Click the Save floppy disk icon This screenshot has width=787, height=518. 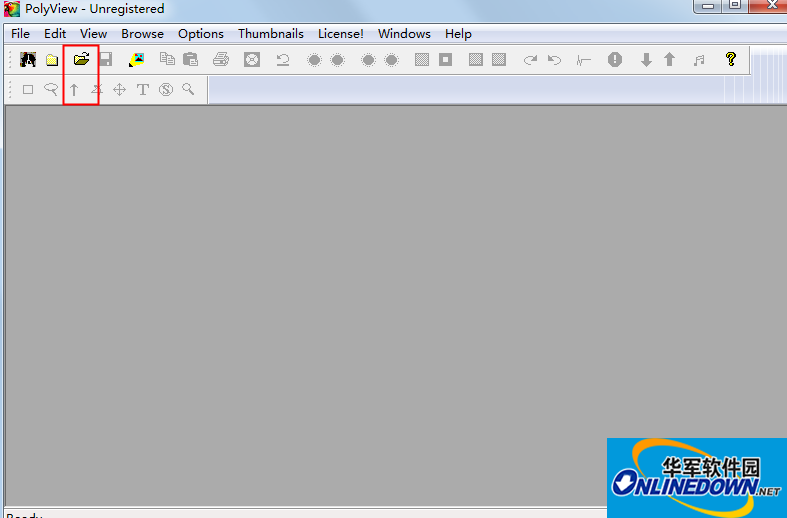(x=105, y=60)
